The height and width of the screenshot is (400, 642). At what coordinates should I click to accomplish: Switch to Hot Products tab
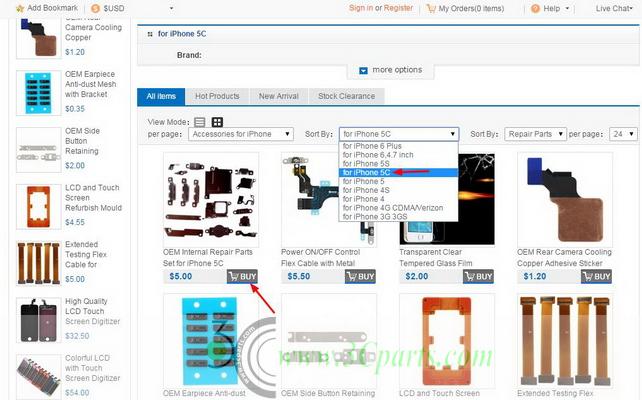pyautogui.click(x=217, y=97)
